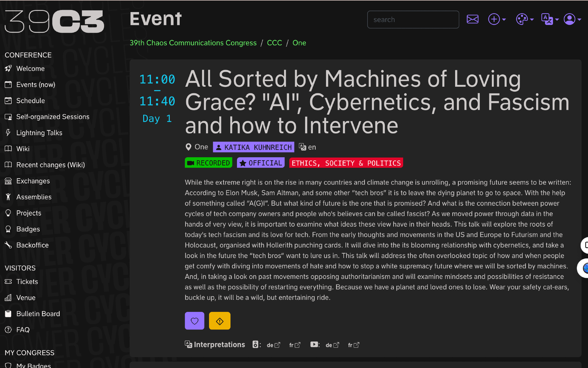Viewport: 588px width, 368px height.
Task: Click CCC breadcrumb link
Action: (x=274, y=43)
